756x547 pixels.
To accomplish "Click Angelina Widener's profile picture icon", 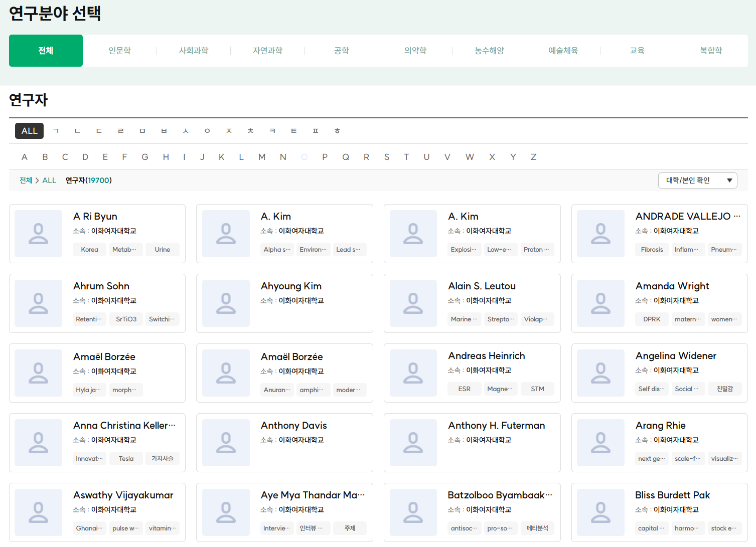I will pos(600,373).
